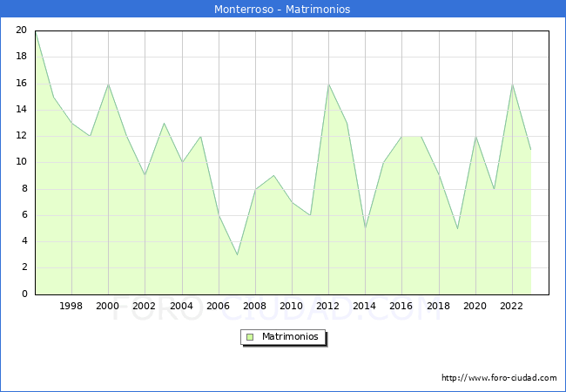Click the 2019 data point at 5

coord(458,228)
